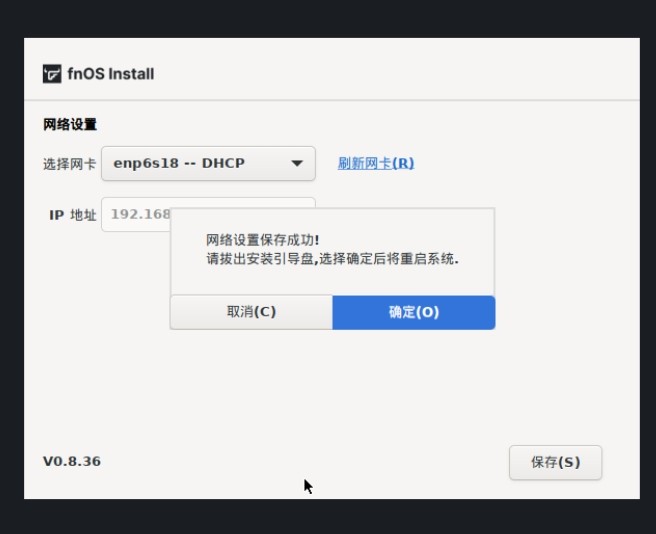Viewport: 656px width, 534px height.
Task: Confirm reboot with 确定(O)
Action: pos(414,312)
